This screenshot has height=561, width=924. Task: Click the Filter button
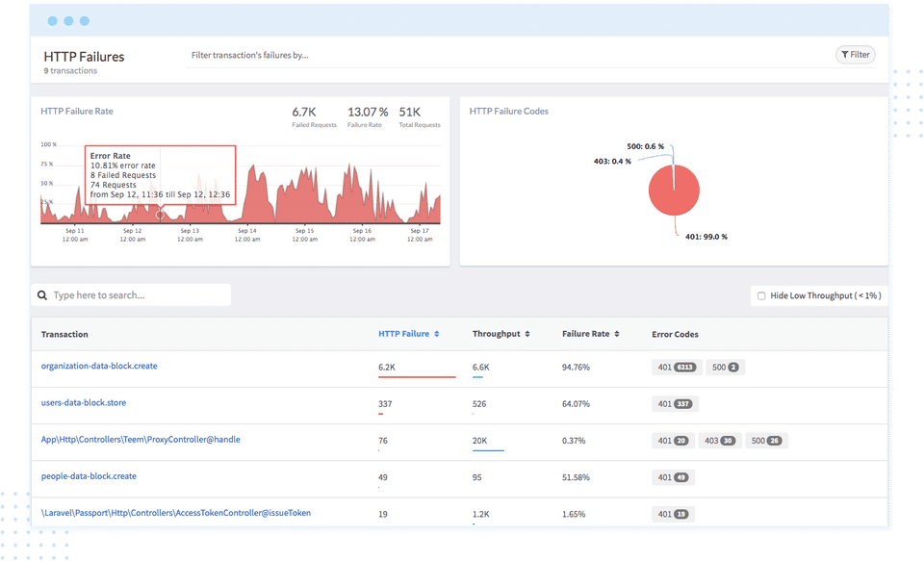coord(855,55)
